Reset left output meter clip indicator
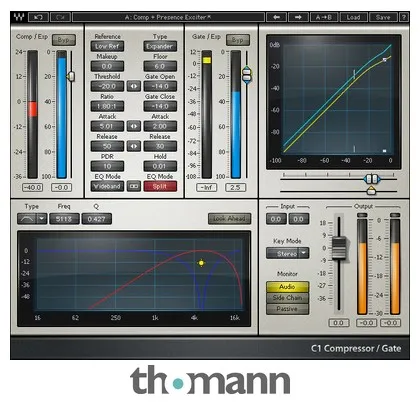The width and height of the screenshot is (420, 404). tap(362, 215)
